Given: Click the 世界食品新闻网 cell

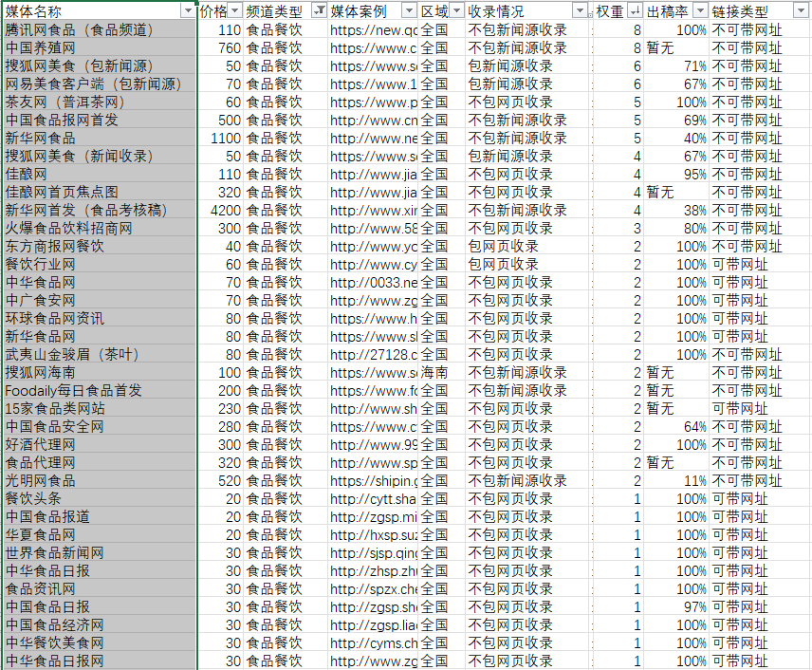Looking at the screenshot, I should point(100,553).
